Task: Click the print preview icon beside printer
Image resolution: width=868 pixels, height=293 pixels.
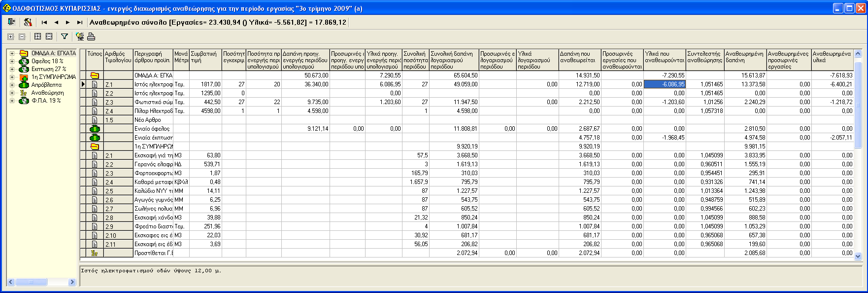Action: (80, 37)
